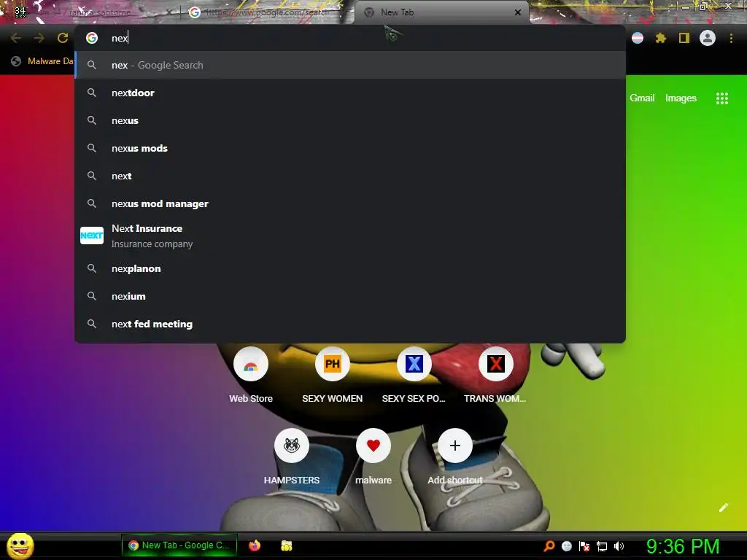Image resolution: width=747 pixels, height=560 pixels.
Task: Open the Chrome three-dot menu
Action: 731,38
